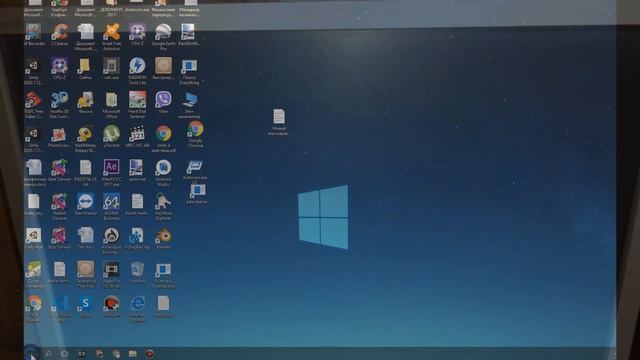This screenshot has height=360, width=640.
Task: Open Insofta 3D Text Commander shortcut
Action: pyautogui.click(x=60, y=105)
